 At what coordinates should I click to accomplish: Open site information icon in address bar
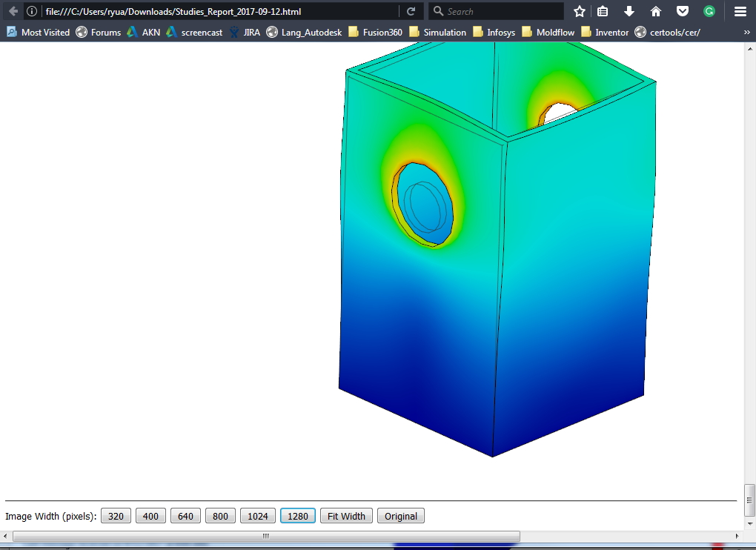[32, 11]
